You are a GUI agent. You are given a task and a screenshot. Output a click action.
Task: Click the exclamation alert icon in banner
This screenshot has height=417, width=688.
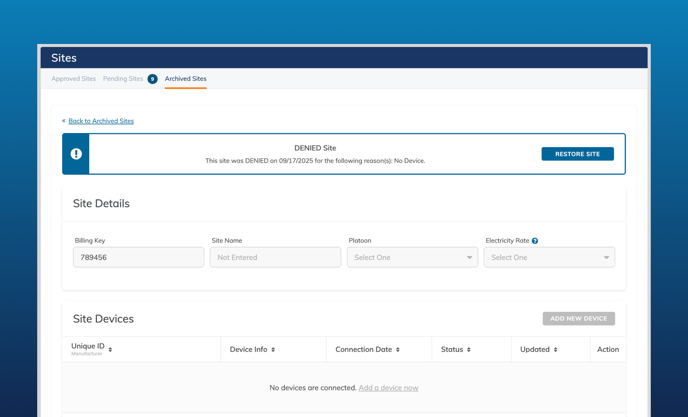(x=76, y=154)
